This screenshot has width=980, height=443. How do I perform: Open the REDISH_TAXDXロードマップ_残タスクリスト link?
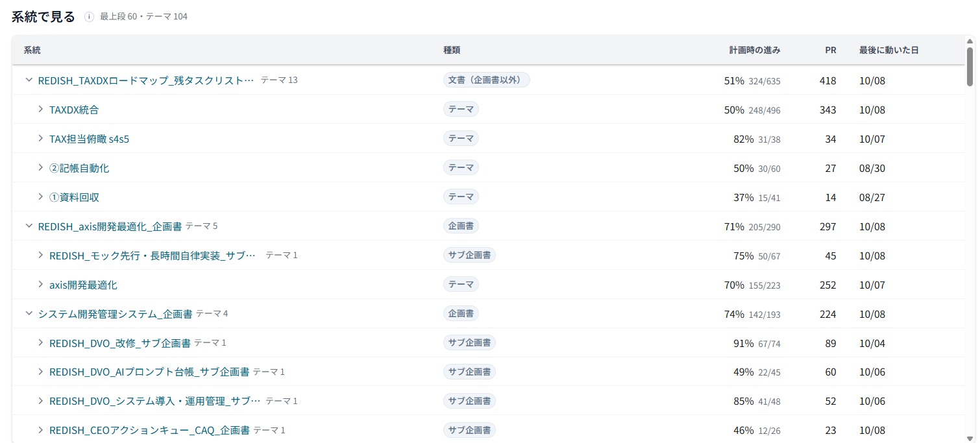146,80
